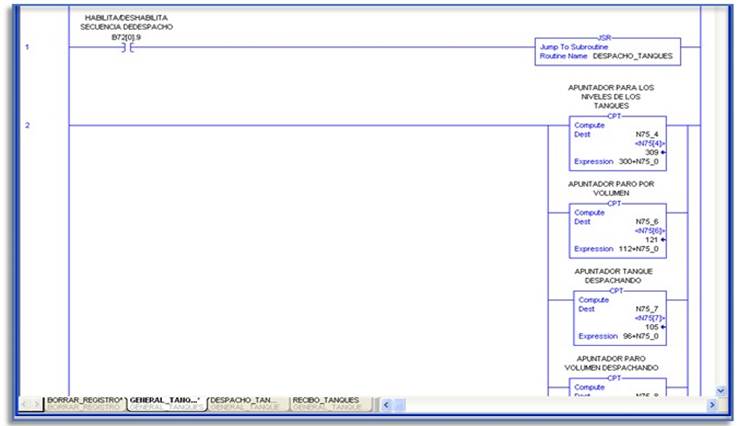Click the expression 96+N75_0

click(641, 336)
